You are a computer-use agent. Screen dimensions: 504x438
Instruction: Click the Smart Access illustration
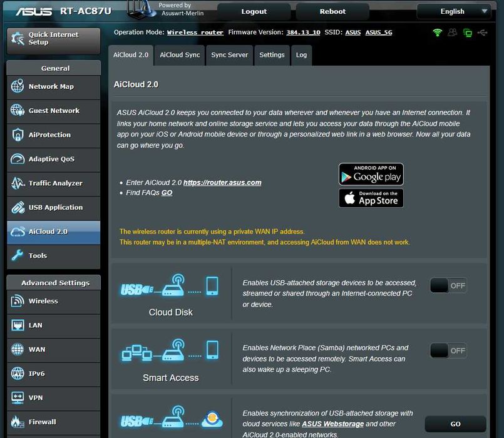pos(170,350)
